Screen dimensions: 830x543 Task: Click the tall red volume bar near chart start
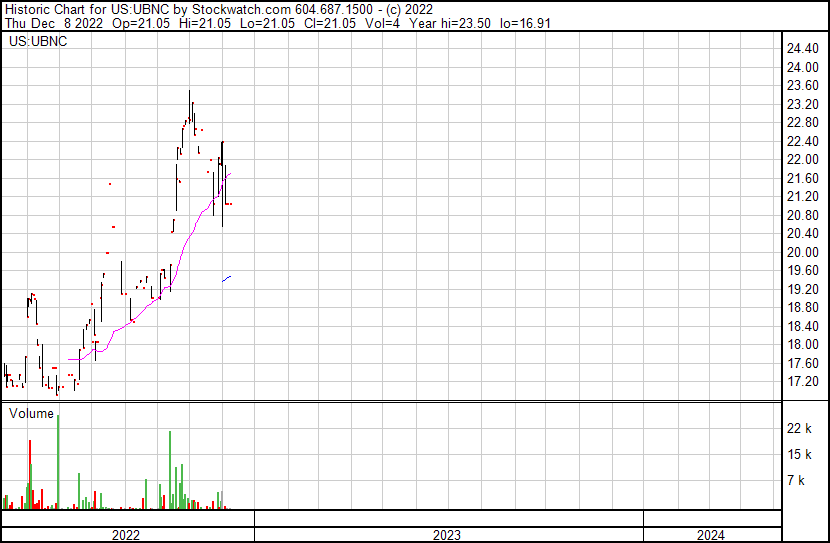tap(30, 474)
